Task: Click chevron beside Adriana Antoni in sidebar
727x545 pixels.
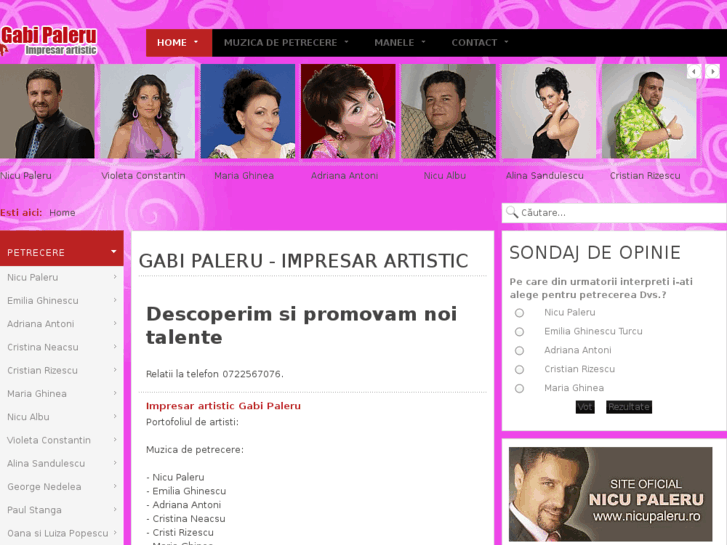Action: pyautogui.click(x=115, y=323)
